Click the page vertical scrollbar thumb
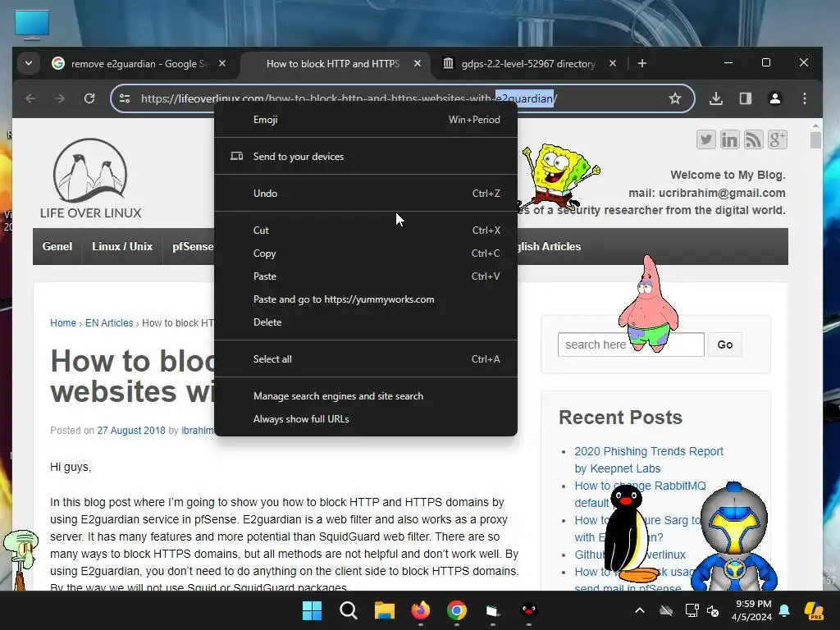 tap(815, 140)
